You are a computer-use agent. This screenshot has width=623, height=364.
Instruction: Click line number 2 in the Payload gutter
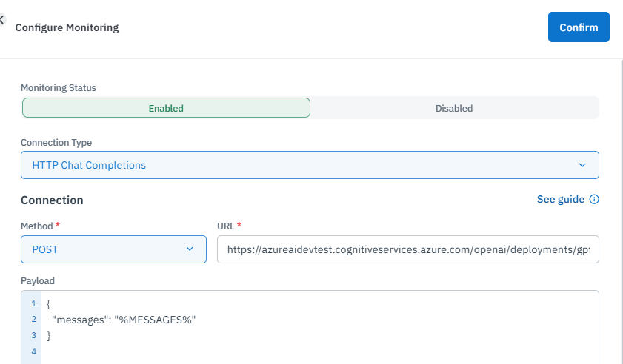click(34, 320)
